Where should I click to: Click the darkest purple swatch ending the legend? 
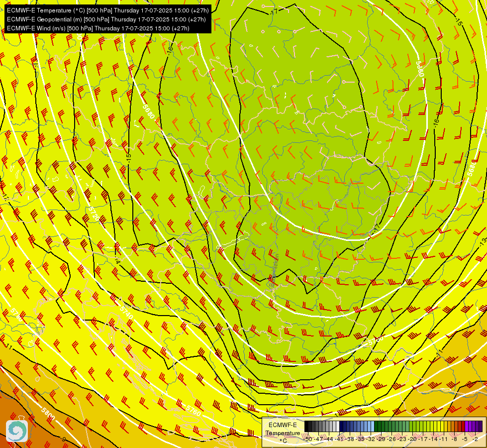click(x=481, y=426)
